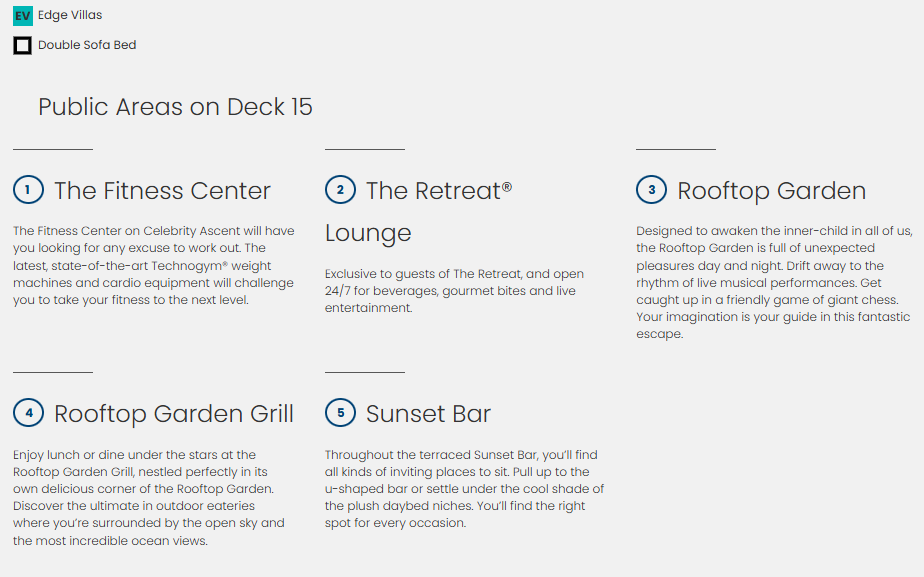Select the Double Sofa Bed legend label

point(87,45)
